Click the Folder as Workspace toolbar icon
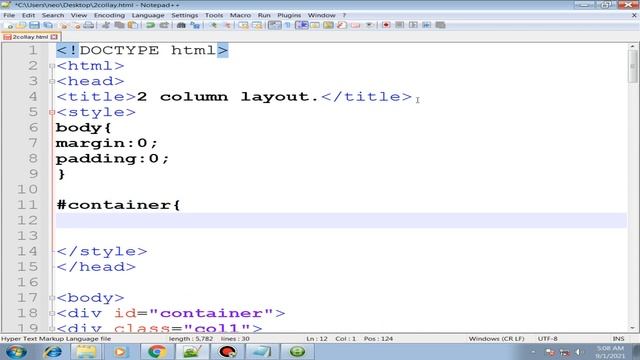The image size is (640, 360). click(x=356, y=25)
